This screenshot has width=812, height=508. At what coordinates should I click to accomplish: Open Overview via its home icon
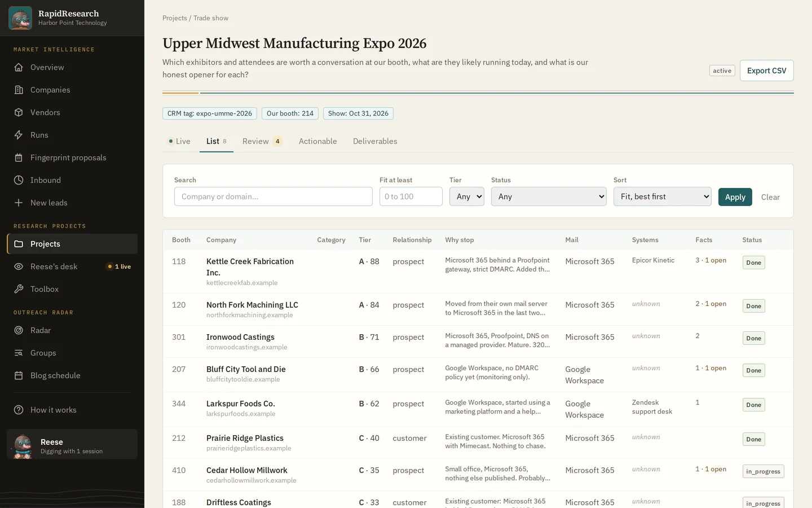pos(19,67)
